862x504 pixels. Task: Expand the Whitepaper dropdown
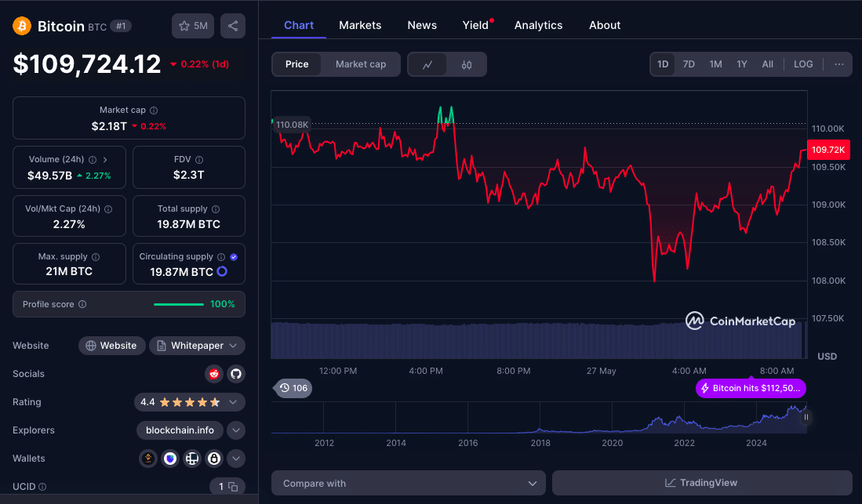(x=198, y=346)
